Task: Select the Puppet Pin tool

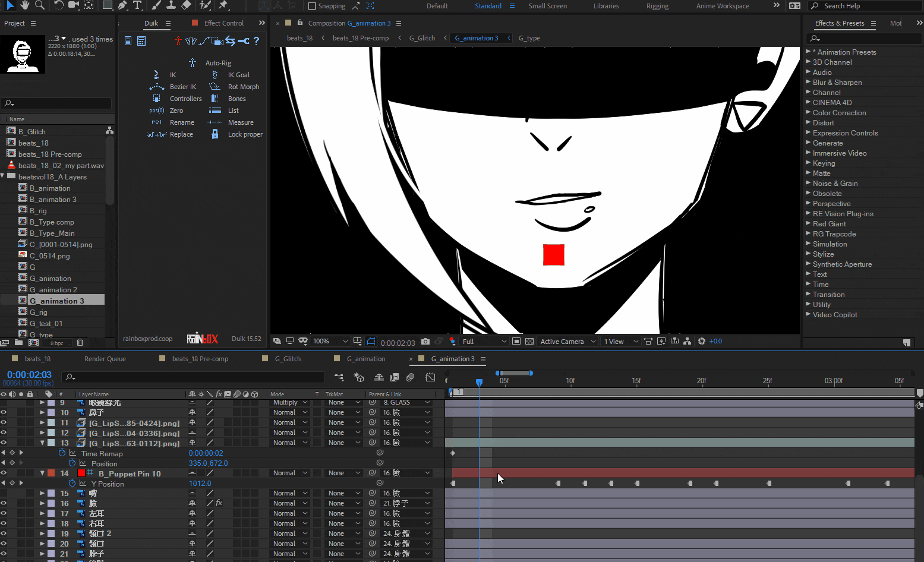Action: (x=223, y=5)
